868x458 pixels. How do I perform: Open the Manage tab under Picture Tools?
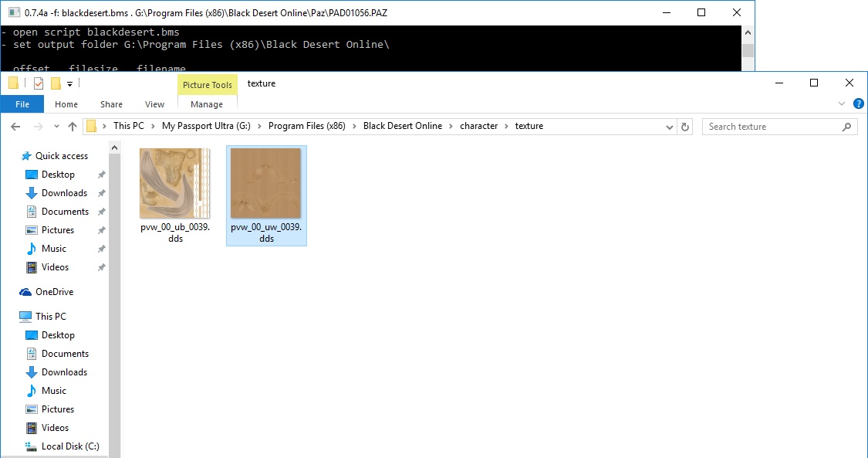pyautogui.click(x=207, y=104)
